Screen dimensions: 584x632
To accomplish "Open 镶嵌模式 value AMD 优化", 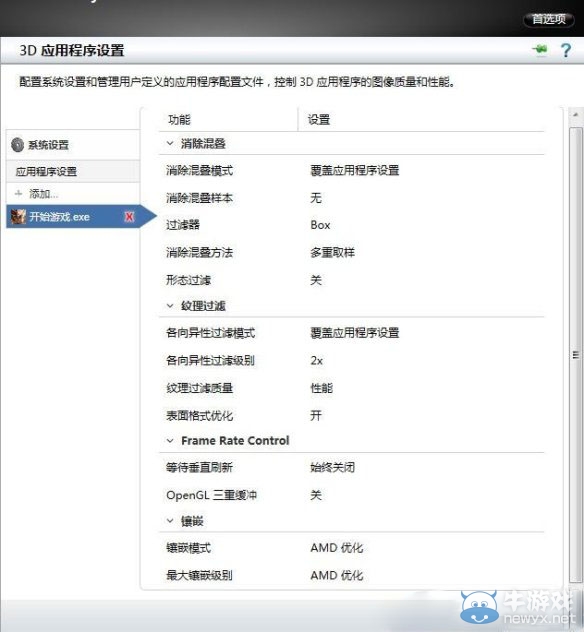I will [x=337, y=548].
